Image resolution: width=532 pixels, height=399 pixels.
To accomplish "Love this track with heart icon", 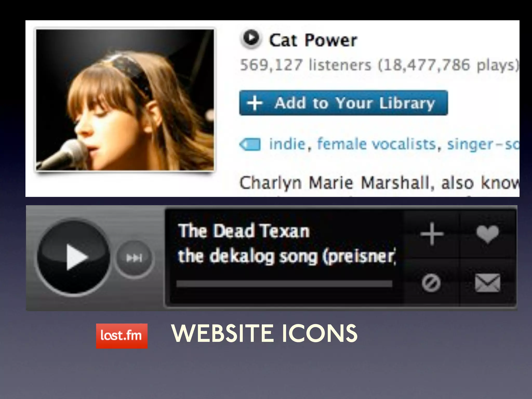I will (487, 234).
